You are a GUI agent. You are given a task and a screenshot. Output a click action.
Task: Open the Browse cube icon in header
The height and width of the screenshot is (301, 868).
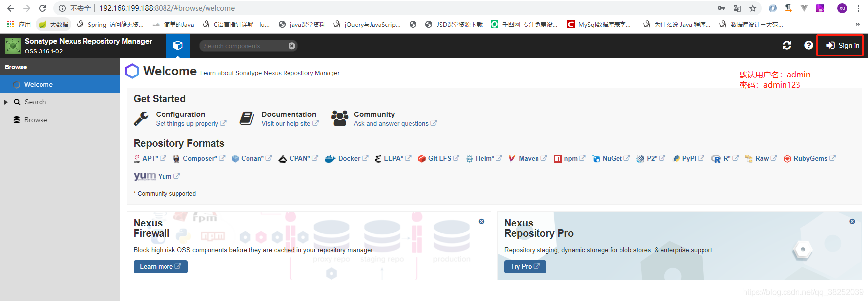pyautogui.click(x=178, y=46)
